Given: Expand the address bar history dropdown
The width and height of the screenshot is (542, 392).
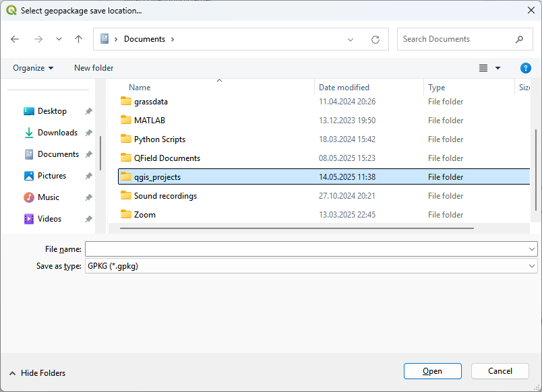Looking at the screenshot, I should pyautogui.click(x=351, y=40).
